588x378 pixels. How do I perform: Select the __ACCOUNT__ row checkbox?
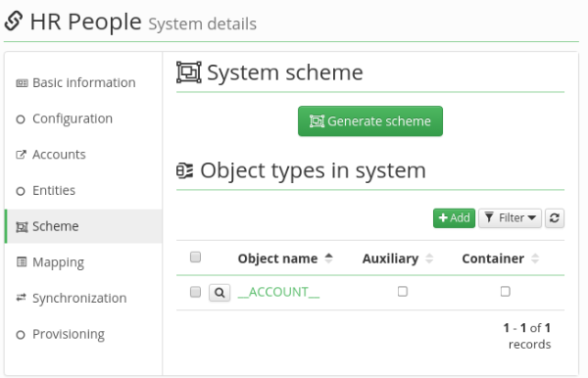pyautogui.click(x=195, y=292)
